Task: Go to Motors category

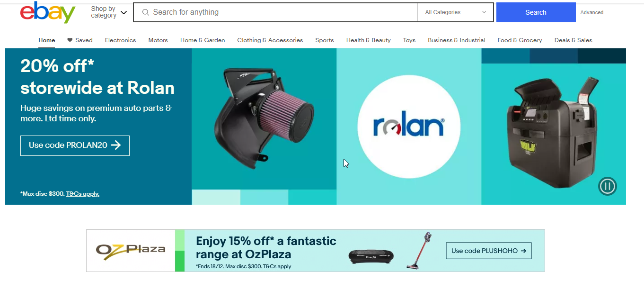Action: click(x=158, y=40)
